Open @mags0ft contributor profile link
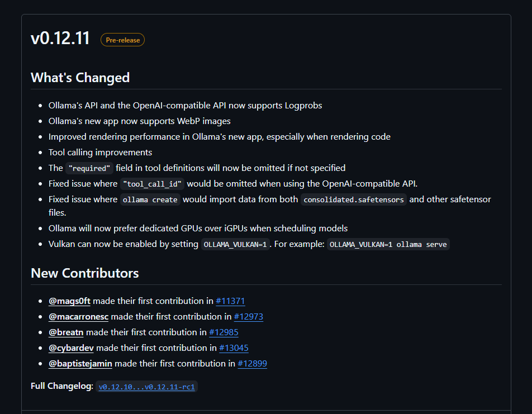532x414 pixels. point(69,301)
